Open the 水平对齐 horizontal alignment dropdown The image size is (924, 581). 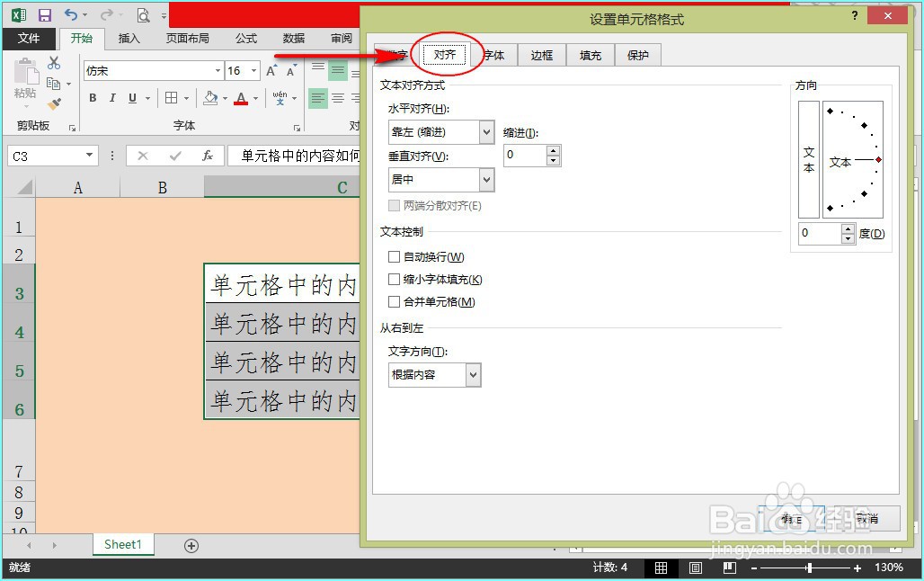pos(484,131)
